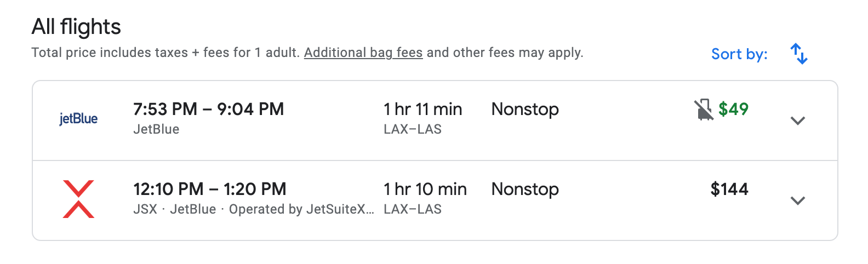Click the JetBlue airline logo
The width and height of the screenshot is (868, 264).
click(x=78, y=119)
